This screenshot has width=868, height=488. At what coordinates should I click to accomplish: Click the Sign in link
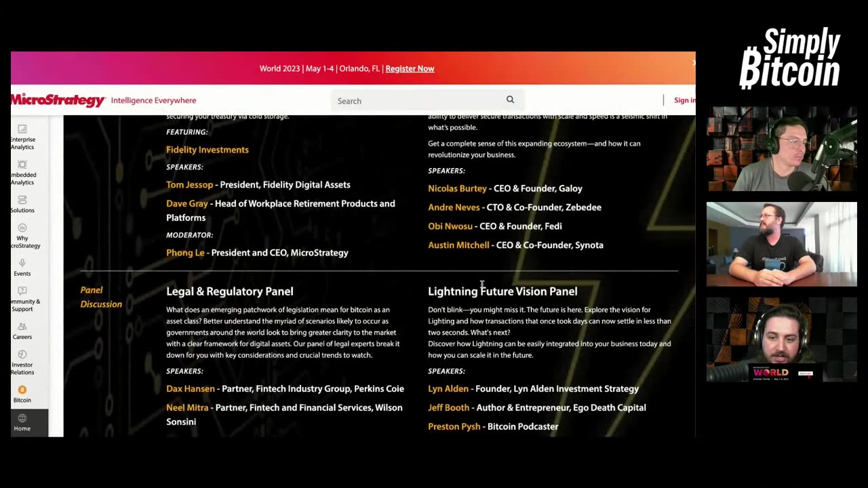point(684,100)
